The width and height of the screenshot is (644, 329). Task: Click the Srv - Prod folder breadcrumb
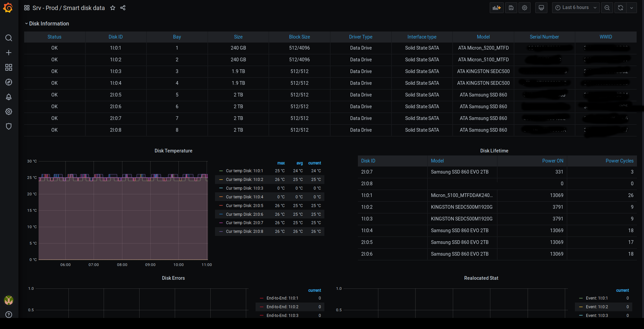(x=45, y=8)
